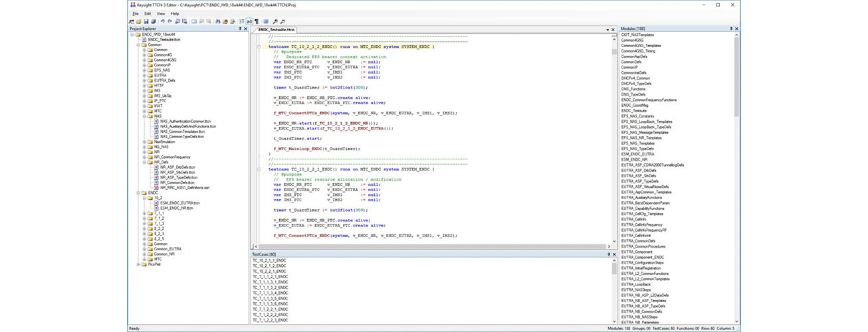Screen dimensions: 868x332
Task: Collapse the 10_2 folder under ENDC
Action: [x=144, y=198]
